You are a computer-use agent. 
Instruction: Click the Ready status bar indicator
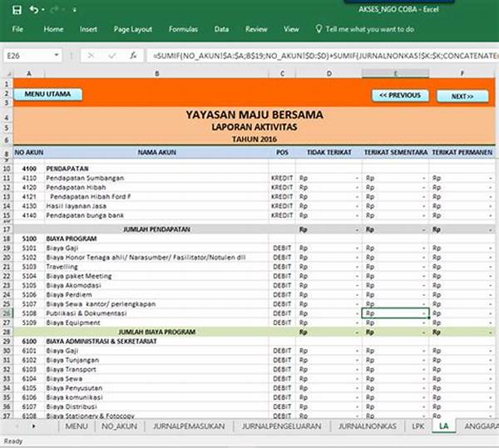[x=13, y=441]
